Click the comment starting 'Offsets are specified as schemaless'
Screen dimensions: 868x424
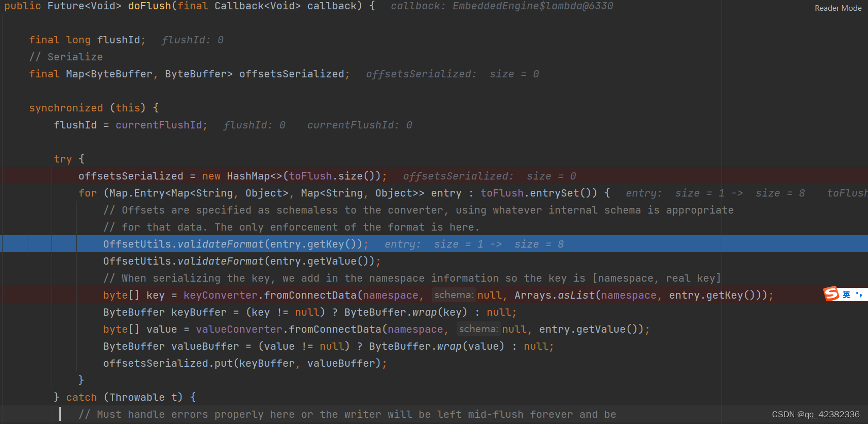pyautogui.click(x=419, y=210)
